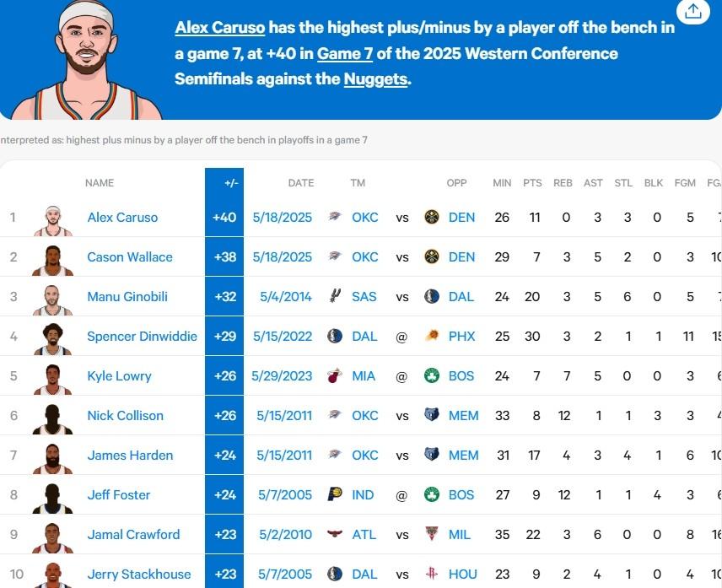
Task: Sort by the DATE column header
Action: pyautogui.click(x=301, y=183)
